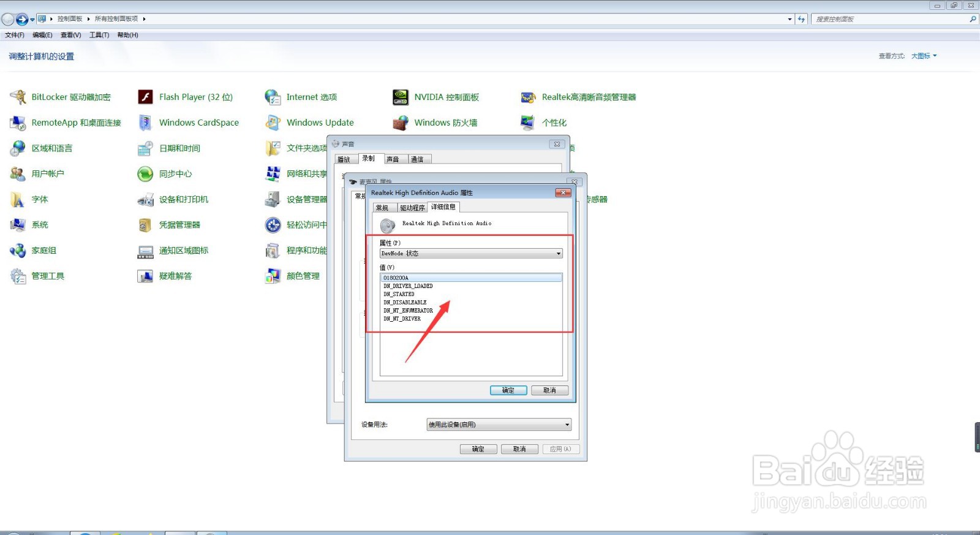This screenshot has width=980, height=535.
Task: Open Windows Update icon
Action: [273, 123]
